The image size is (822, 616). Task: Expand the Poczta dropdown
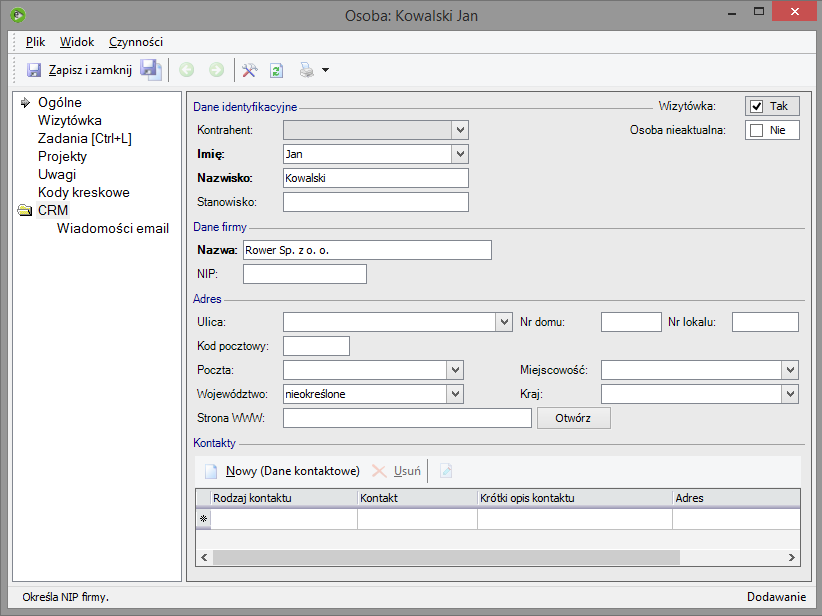pos(455,370)
